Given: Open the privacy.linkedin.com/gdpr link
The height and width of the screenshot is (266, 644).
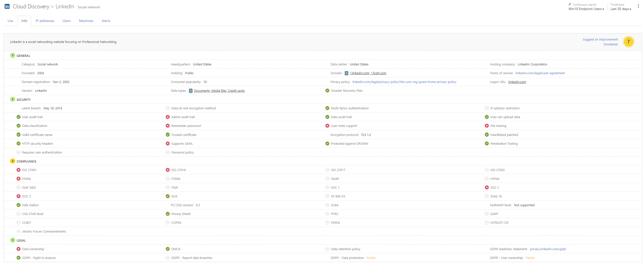Looking at the screenshot, I should click(548, 249).
